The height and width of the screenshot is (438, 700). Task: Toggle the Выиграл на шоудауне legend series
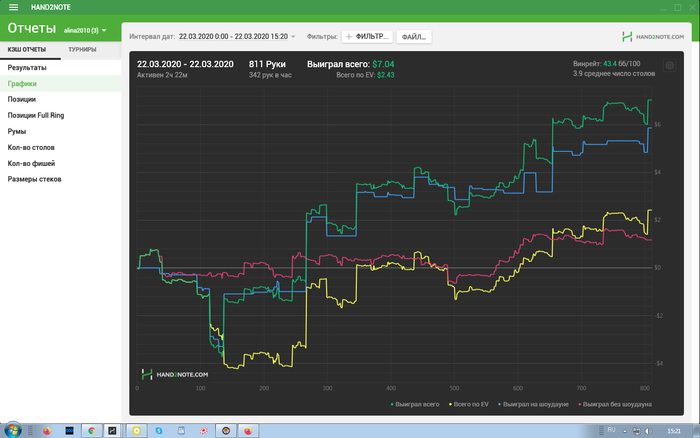(533, 404)
